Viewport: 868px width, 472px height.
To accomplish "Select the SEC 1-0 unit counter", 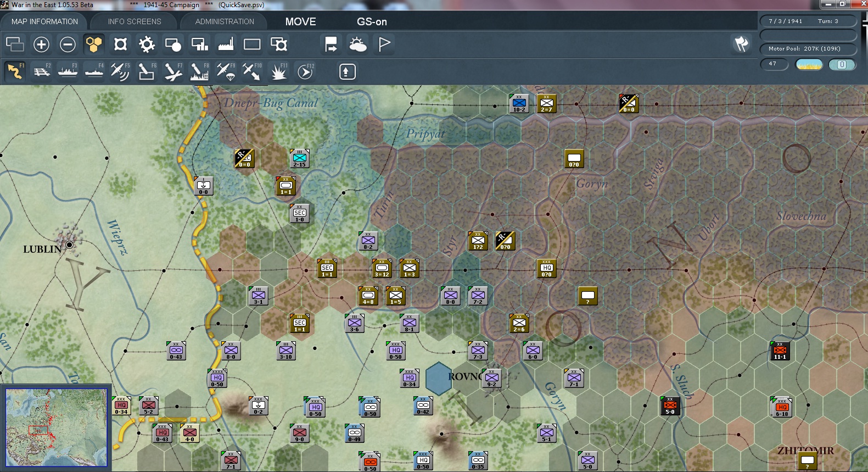I will click(x=299, y=213).
